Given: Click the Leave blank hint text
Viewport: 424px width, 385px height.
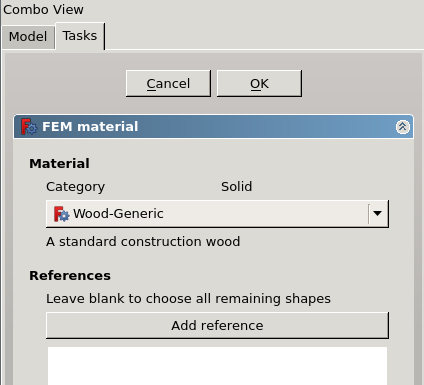Looking at the screenshot, I should pos(188,299).
